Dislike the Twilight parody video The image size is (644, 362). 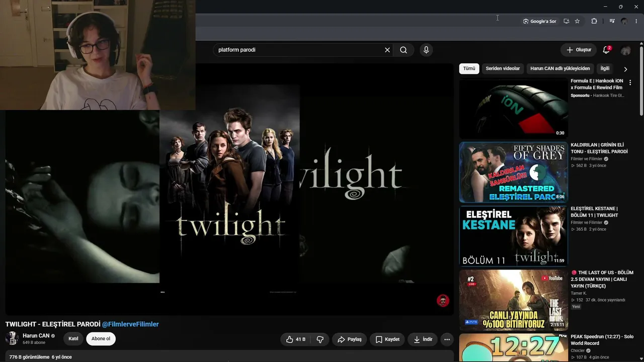point(320,339)
